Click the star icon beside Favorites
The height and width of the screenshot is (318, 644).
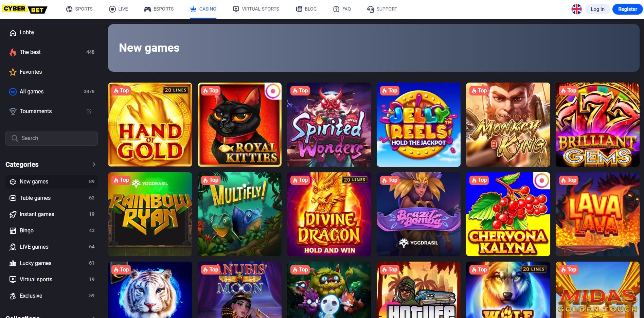pos(13,72)
